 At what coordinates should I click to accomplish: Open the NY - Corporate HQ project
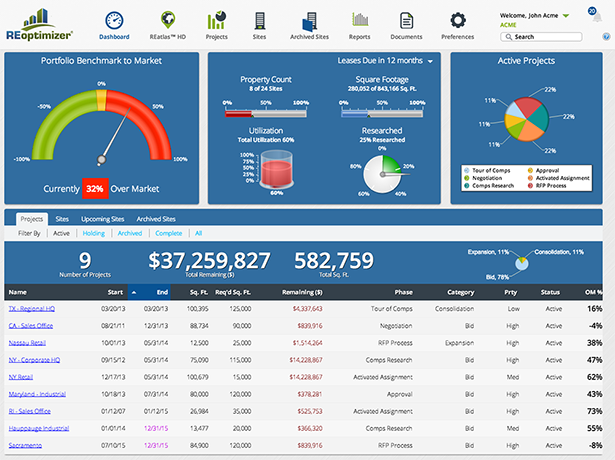pyautogui.click(x=34, y=360)
